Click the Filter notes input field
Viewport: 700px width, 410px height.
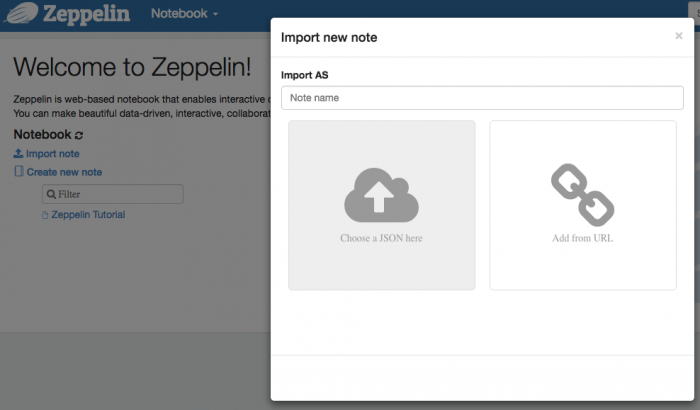coord(112,194)
